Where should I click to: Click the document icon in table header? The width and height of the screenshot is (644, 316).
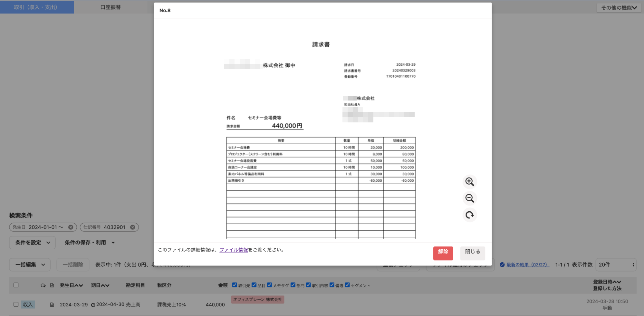[x=52, y=285]
